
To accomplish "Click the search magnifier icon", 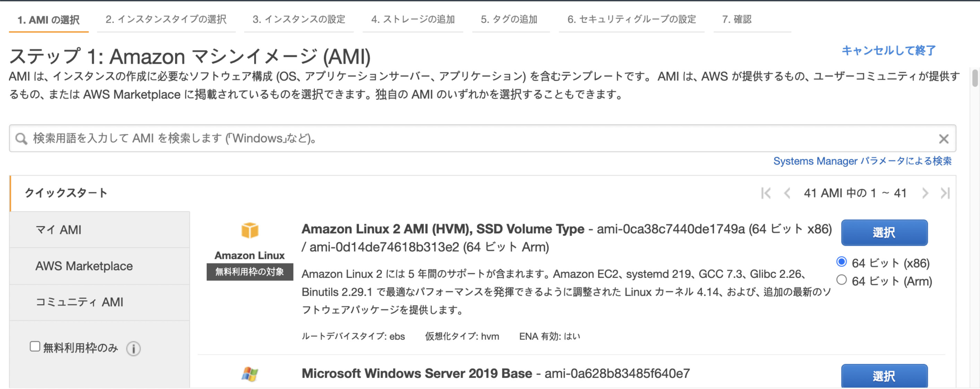I will pos(21,138).
